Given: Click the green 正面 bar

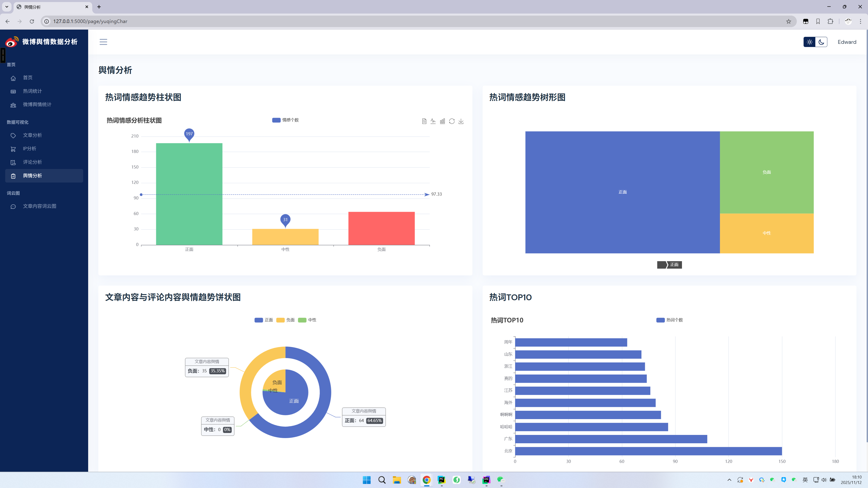Looking at the screenshot, I should (x=189, y=194).
